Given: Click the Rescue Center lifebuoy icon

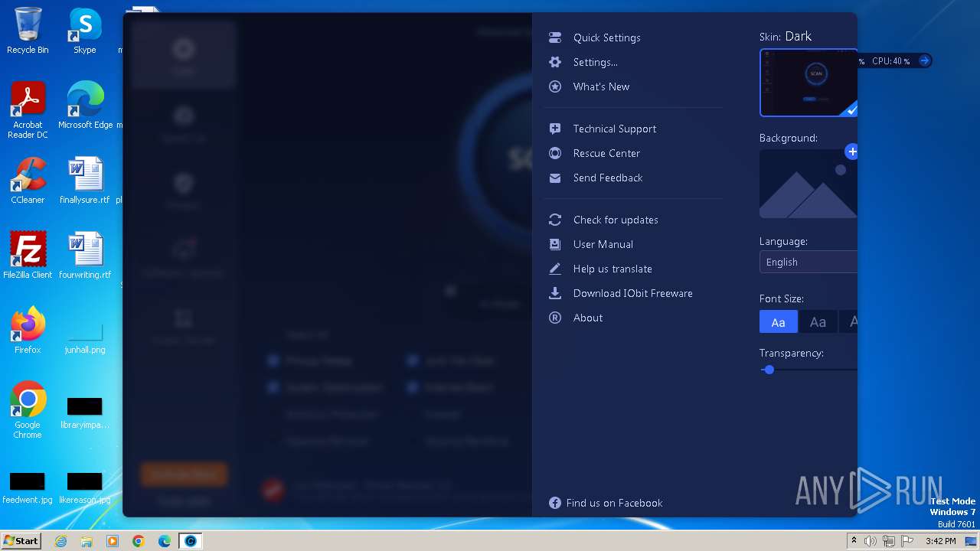Looking at the screenshot, I should pos(555,153).
